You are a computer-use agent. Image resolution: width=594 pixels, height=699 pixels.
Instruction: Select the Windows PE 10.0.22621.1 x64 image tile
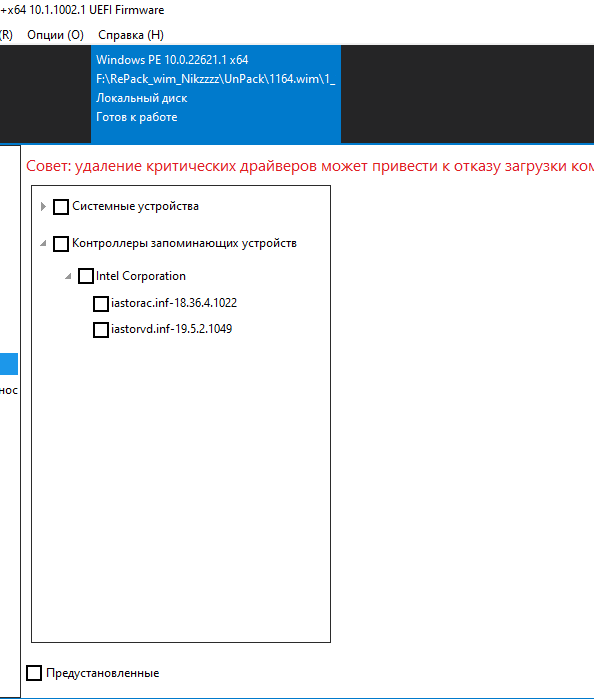tap(216, 94)
